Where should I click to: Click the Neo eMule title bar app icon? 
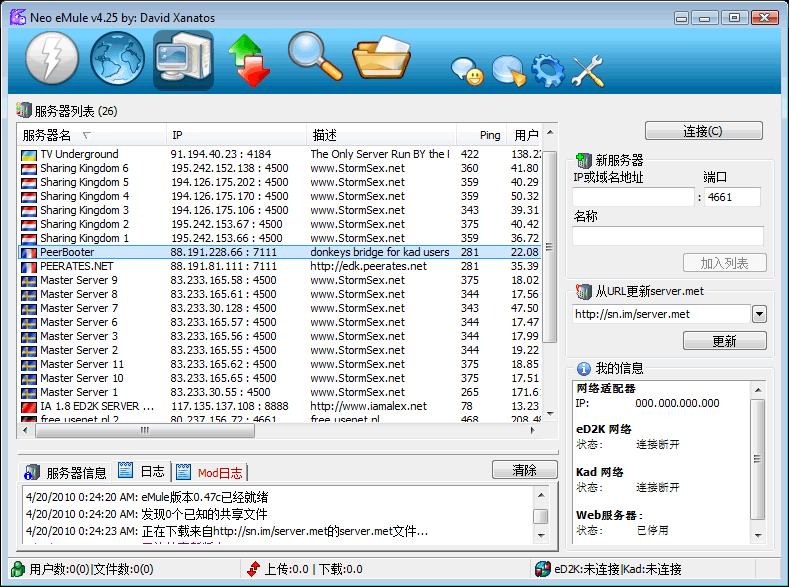tap(18, 17)
